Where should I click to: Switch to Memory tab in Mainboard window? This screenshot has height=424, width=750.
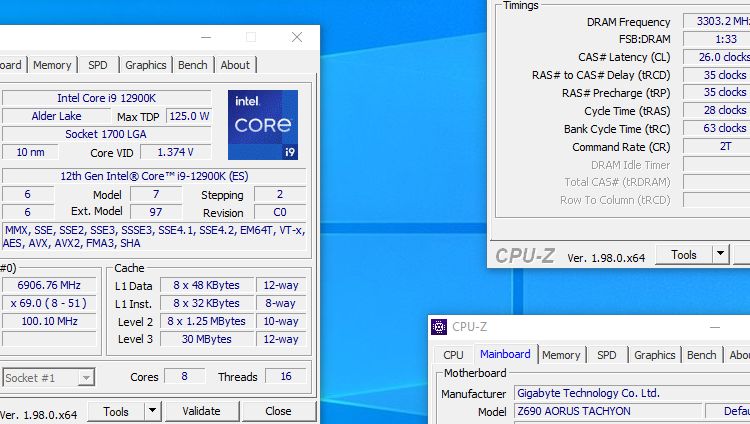pos(561,355)
